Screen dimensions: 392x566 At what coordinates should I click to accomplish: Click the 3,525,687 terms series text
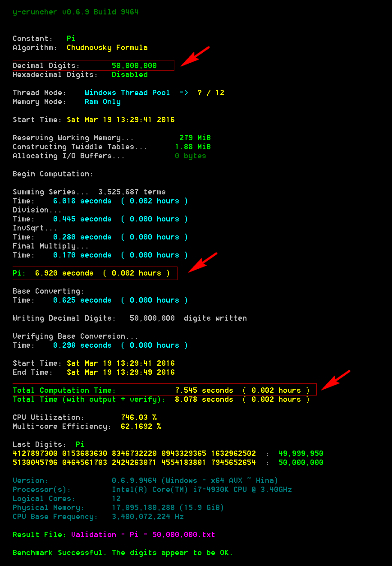[132, 192]
